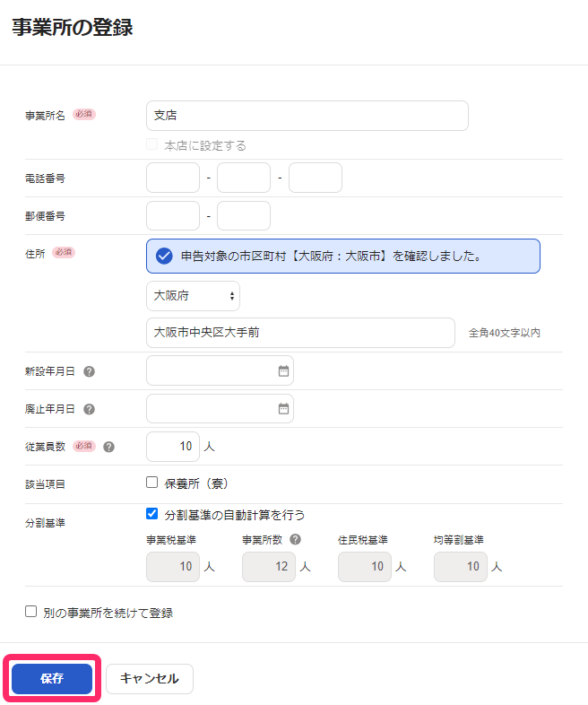Click the 必須 badge next to 従業員数
Image resolution: width=588 pixels, height=705 pixels.
pos(84,446)
